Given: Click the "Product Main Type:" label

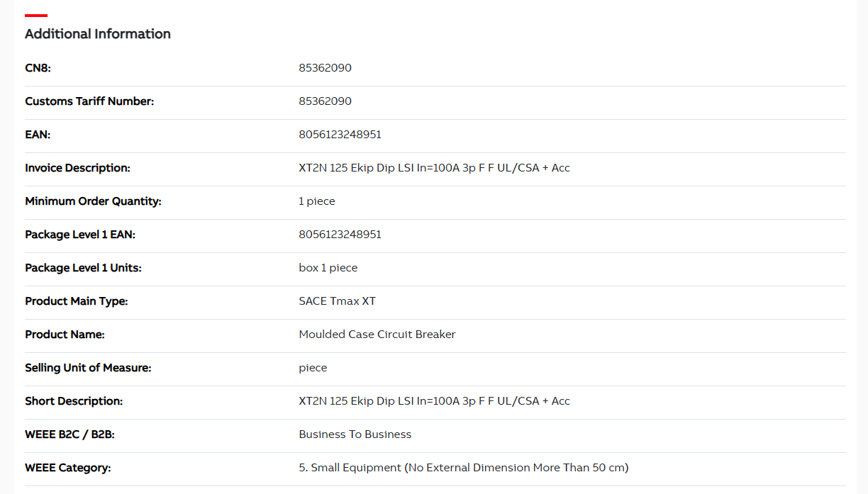Looking at the screenshot, I should [76, 301].
